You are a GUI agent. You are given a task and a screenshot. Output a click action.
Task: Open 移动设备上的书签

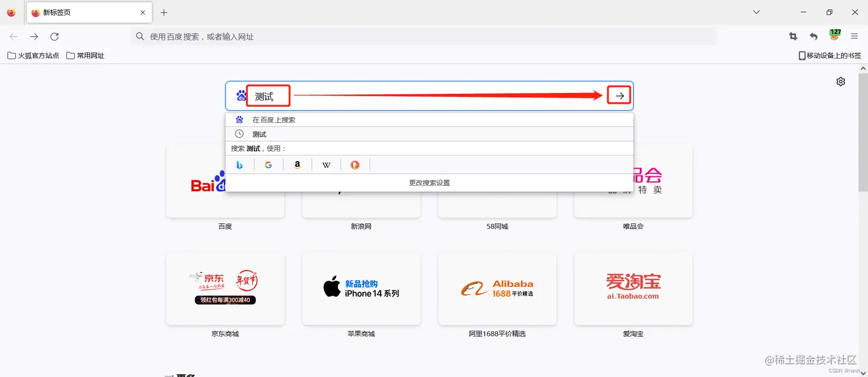coord(830,56)
